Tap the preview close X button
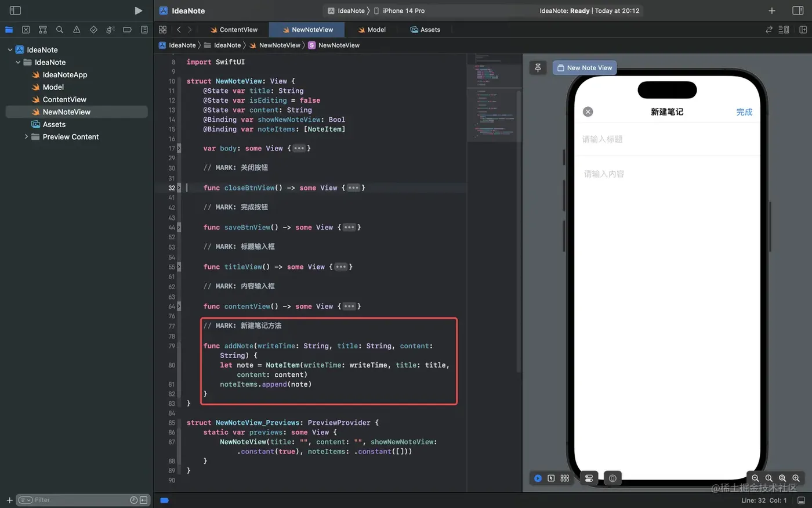This screenshot has width=812, height=508. click(x=588, y=112)
